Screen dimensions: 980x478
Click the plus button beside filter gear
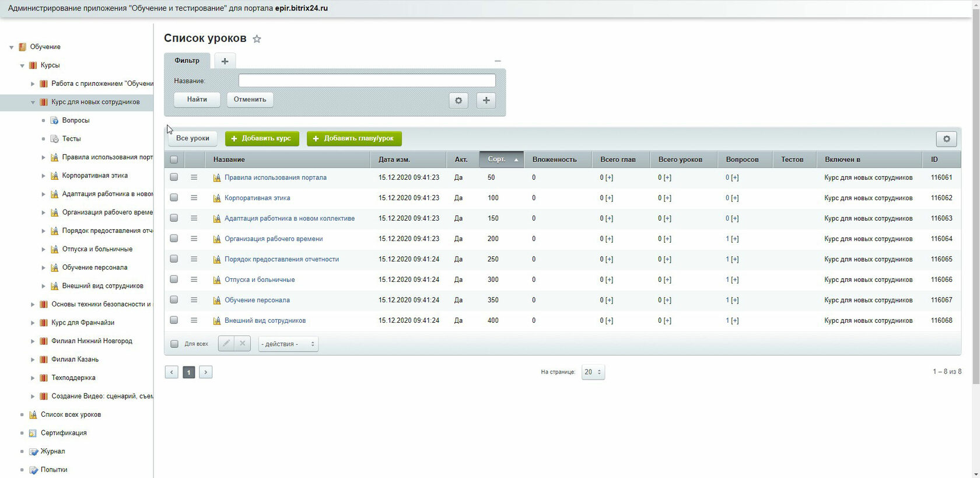(x=486, y=100)
